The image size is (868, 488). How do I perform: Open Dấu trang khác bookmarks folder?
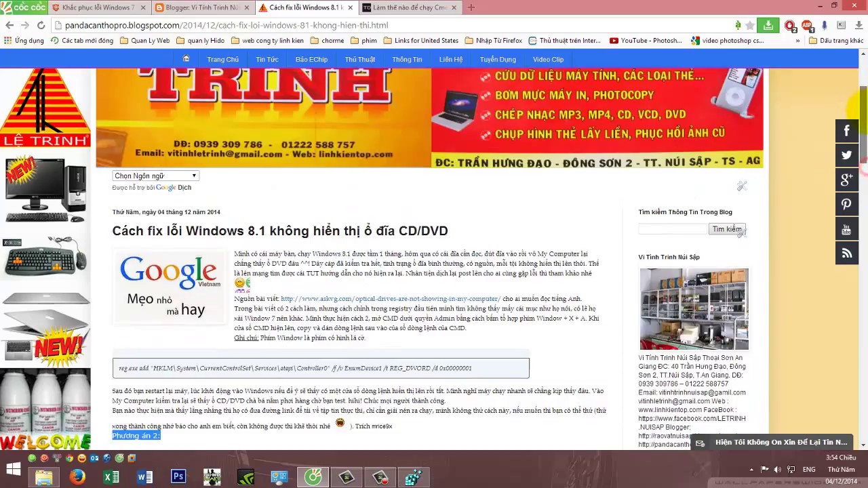point(836,41)
